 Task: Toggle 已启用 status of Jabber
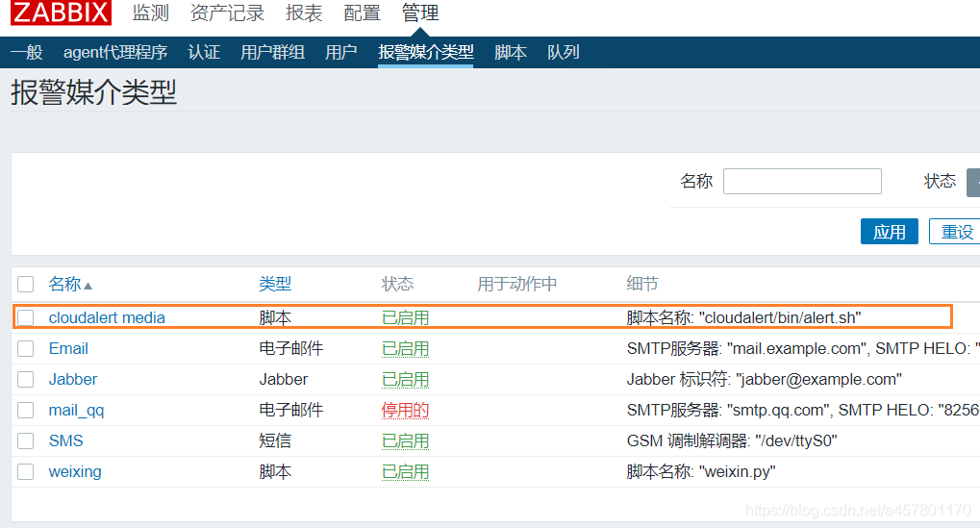405,379
